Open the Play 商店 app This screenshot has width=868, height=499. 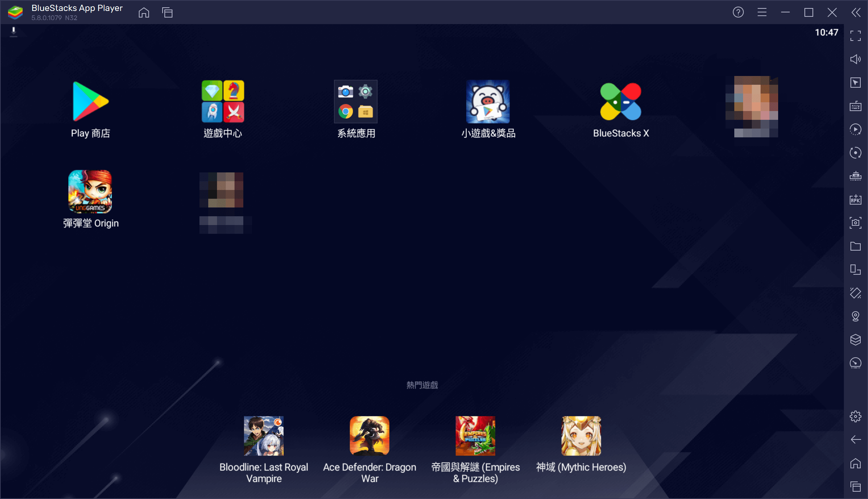(x=90, y=102)
